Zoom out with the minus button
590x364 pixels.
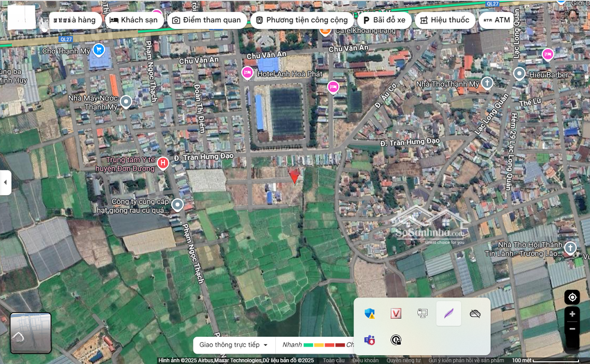572,329
